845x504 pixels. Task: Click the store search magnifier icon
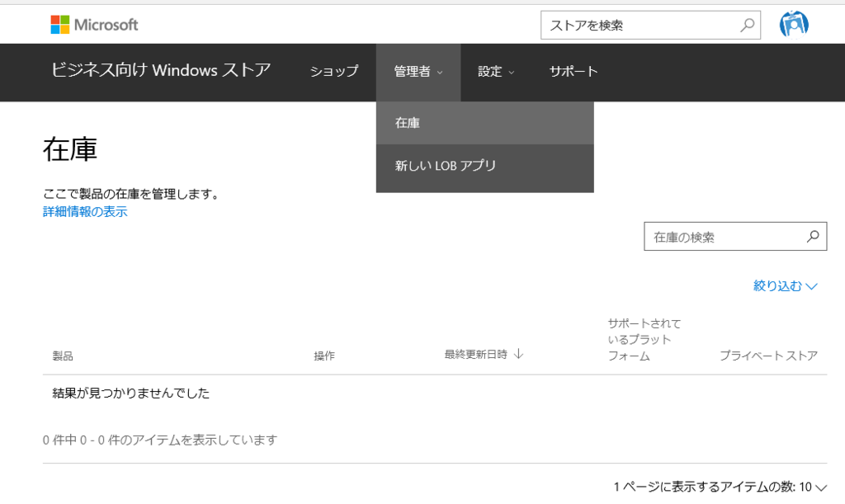pos(745,25)
